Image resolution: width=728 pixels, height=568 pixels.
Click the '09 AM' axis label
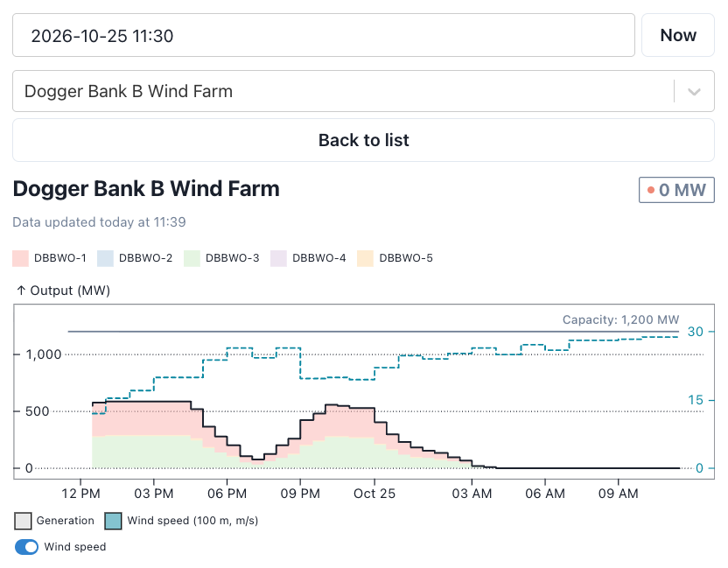[619, 494]
